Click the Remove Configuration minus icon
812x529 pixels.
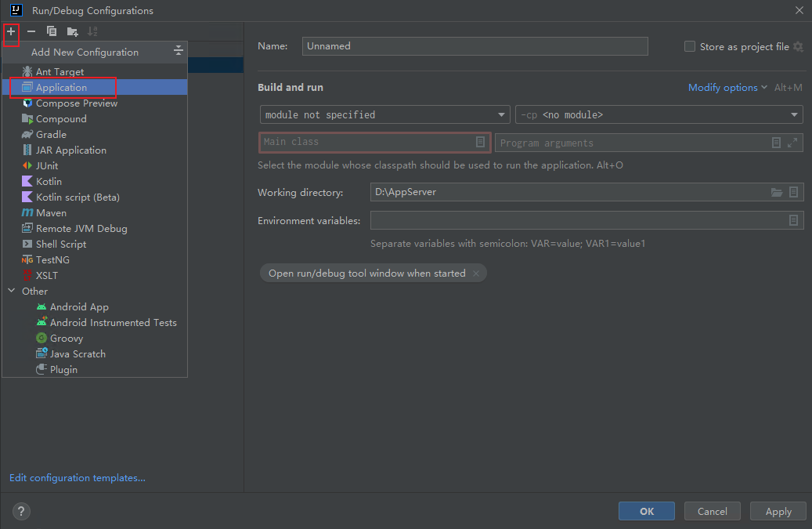point(31,31)
